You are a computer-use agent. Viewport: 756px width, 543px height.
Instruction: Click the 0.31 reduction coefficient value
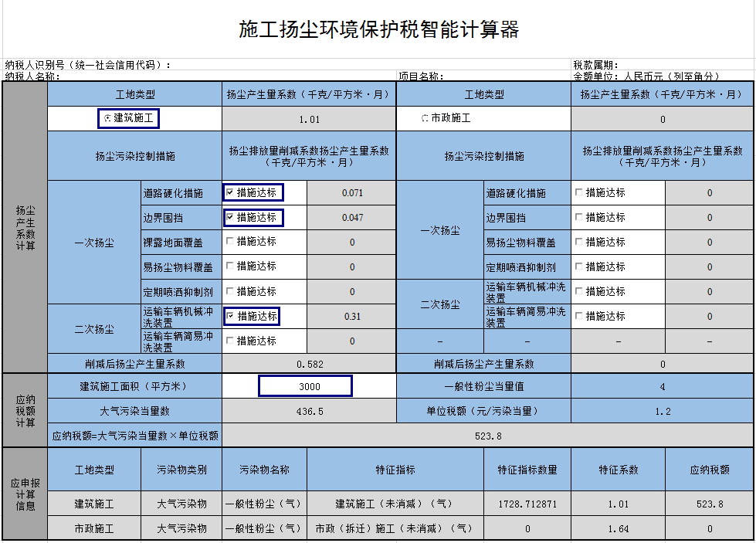[x=352, y=317]
